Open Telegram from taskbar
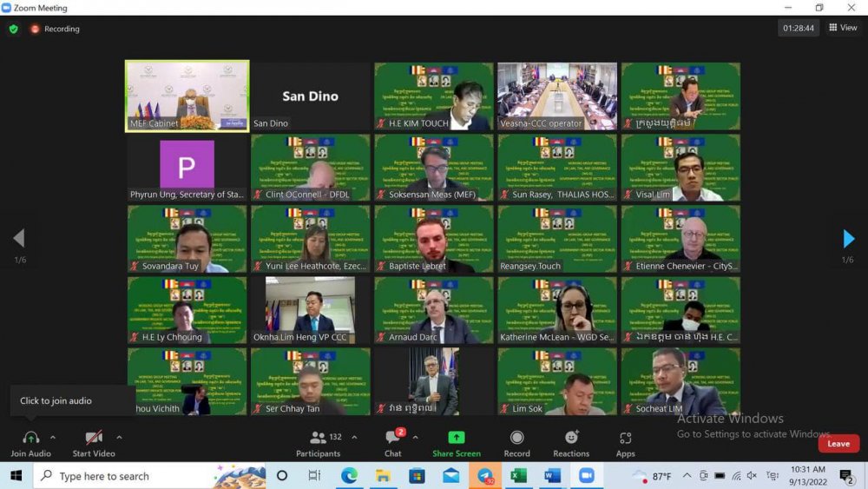 click(x=485, y=476)
